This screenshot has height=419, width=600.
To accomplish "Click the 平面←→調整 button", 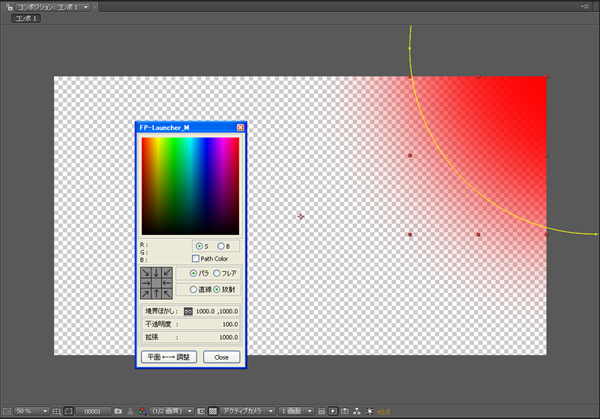I will [x=169, y=357].
